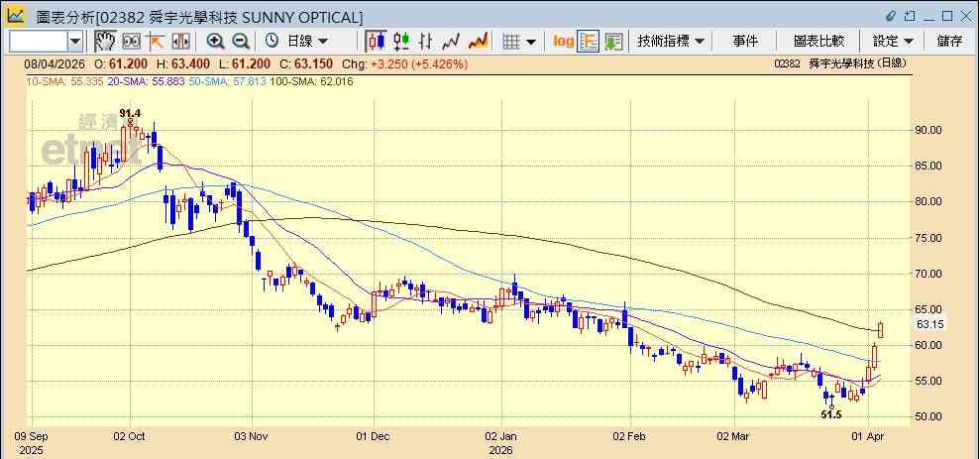The height and width of the screenshot is (459, 980).
Task: Zoom in on the chart
Action: click(216, 42)
